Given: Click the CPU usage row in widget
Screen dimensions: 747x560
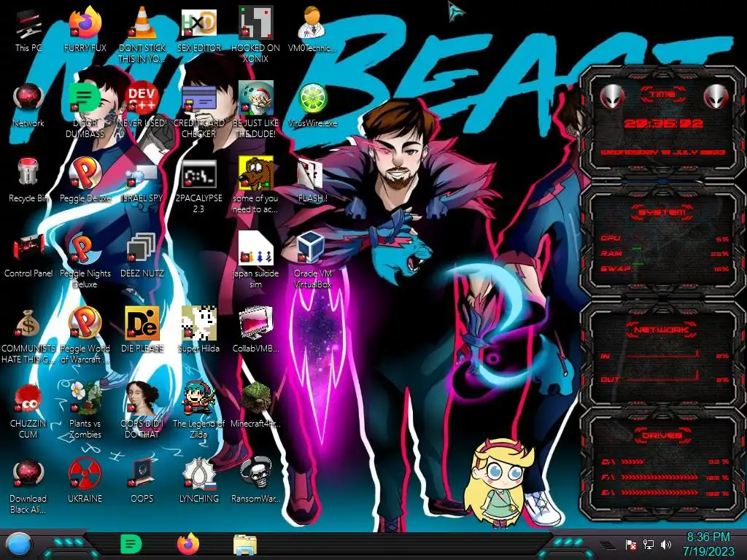Looking at the screenshot, I should click(665, 238).
